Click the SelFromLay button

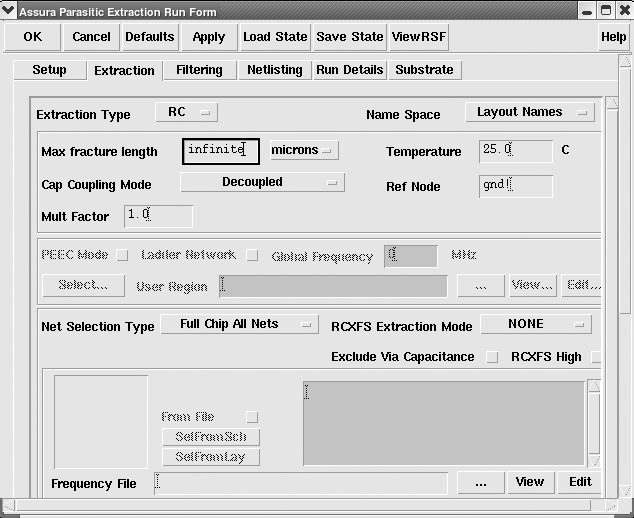(x=211, y=457)
